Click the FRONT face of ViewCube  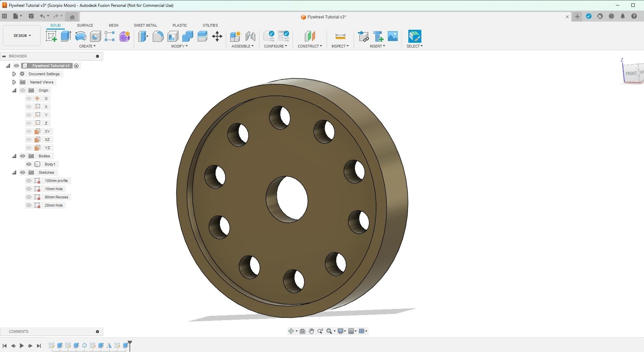click(631, 73)
